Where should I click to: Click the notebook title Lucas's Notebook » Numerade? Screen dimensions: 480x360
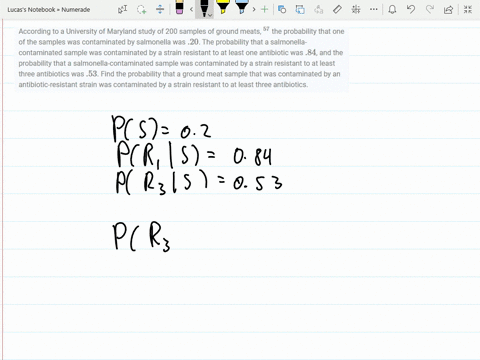click(x=49, y=10)
